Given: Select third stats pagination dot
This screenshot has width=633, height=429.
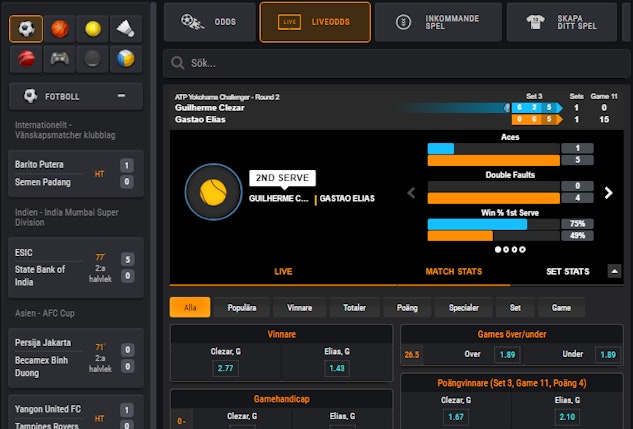Looking at the screenshot, I should click(514, 249).
